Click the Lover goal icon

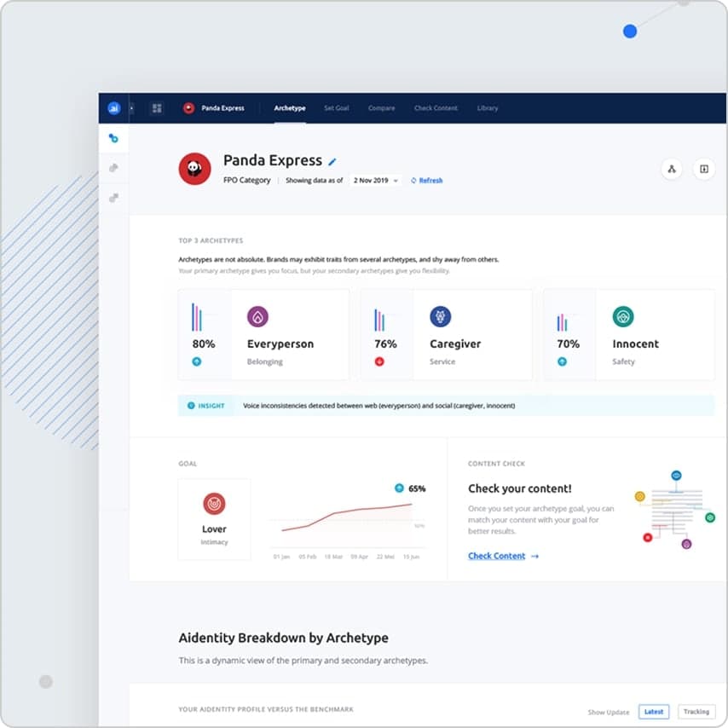(x=214, y=504)
